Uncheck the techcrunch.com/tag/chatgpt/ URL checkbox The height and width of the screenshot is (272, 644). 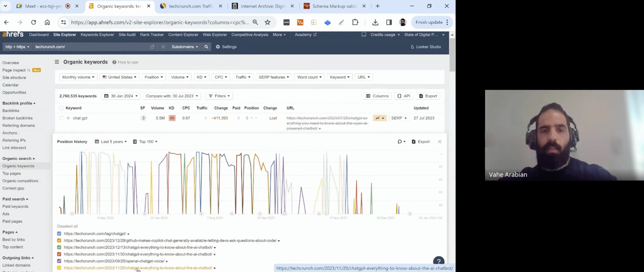[x=59, y=234]
